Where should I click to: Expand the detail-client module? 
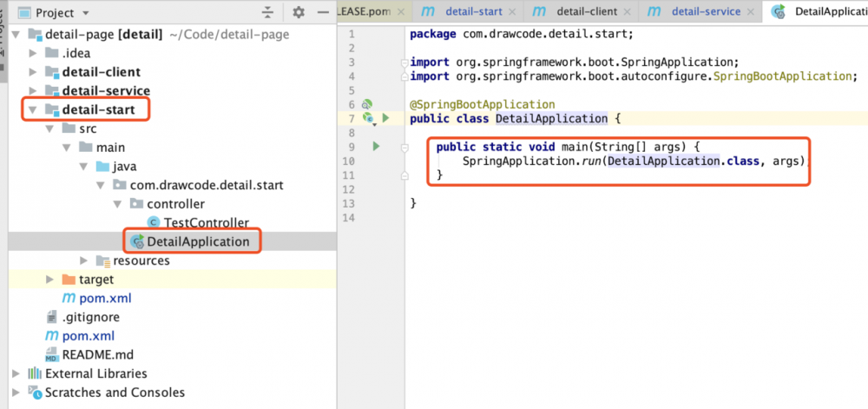click(x=33, y=72)
